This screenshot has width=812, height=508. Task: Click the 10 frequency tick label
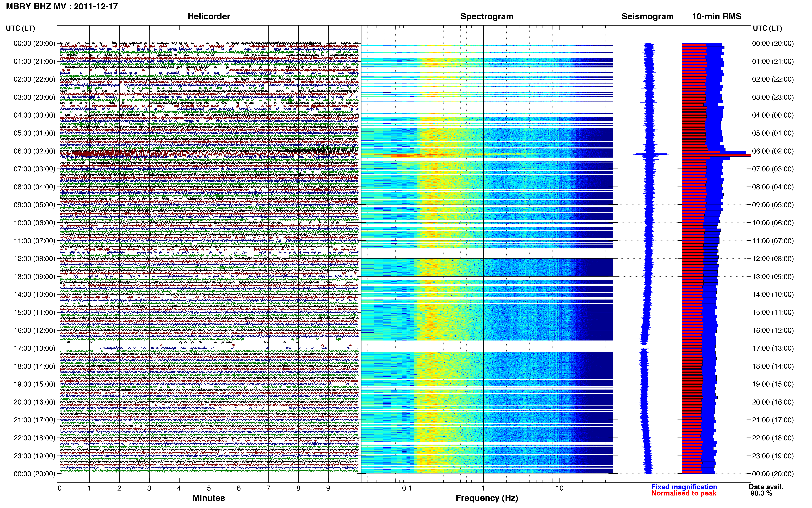click(559, 488)
